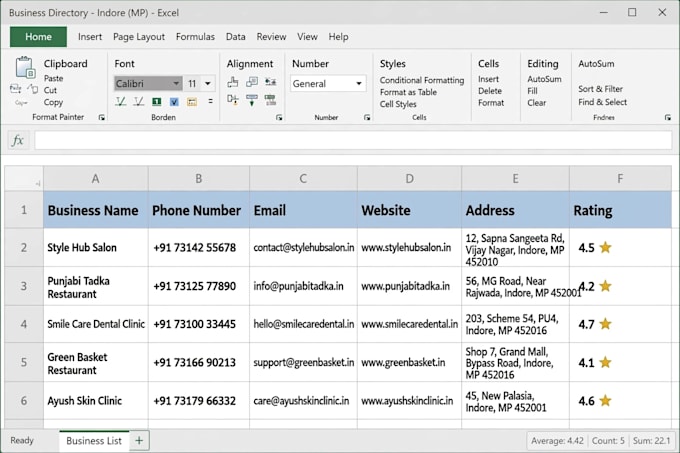This screenshot has width=680, height=453.
Task: Open the Number group dialog launcher
Action: pos(367,117)
